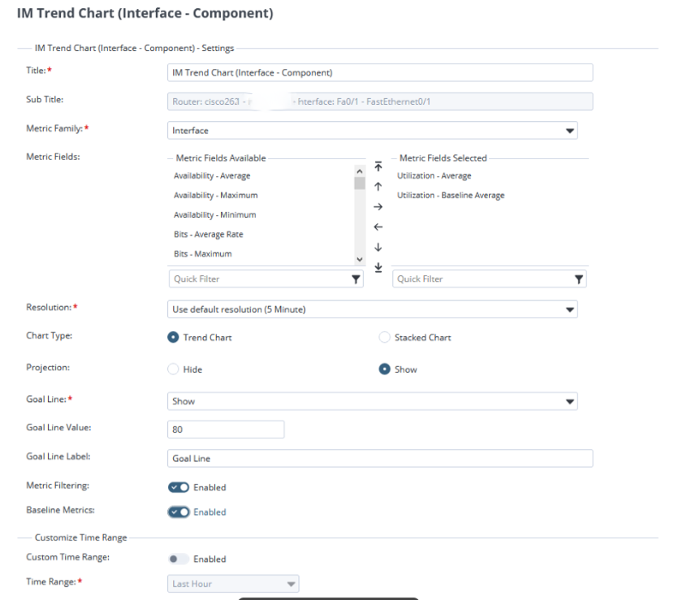Click the move down arrow icon
Image resolution: width=700 pixels, height=613 pixels.
click(378, 248)
